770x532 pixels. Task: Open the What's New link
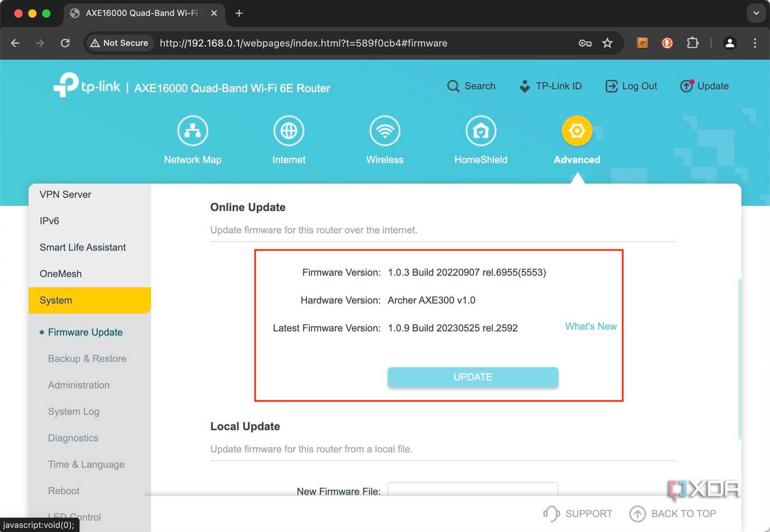tap(590, 326)
